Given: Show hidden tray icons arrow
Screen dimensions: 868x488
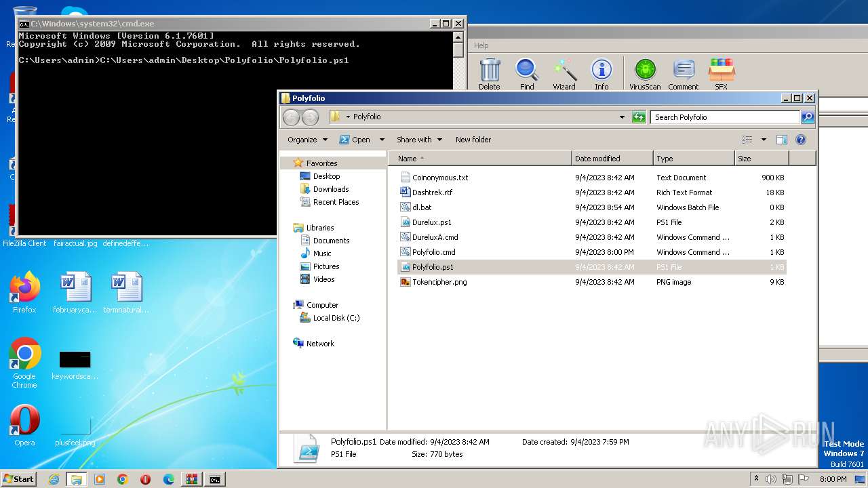Looking at the screenshot, I should coord(756,479).
